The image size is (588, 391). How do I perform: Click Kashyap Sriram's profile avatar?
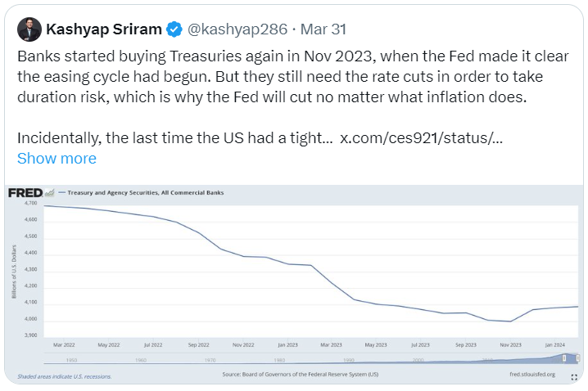pos(29,29)
